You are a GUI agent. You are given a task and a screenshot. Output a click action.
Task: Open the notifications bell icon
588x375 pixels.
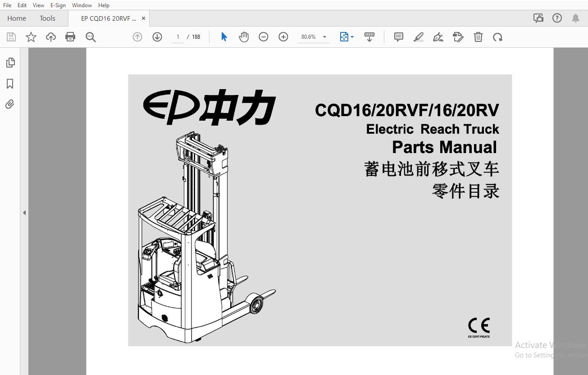[576, 18]
